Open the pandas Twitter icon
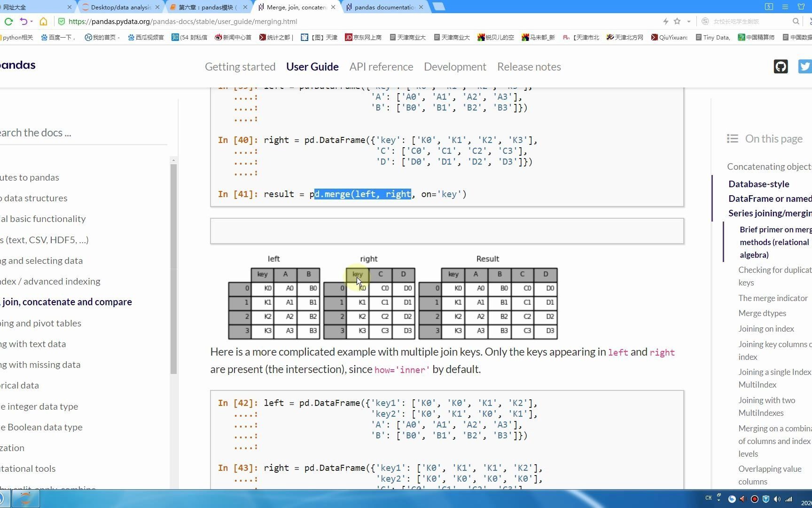The image size is (812, 508). (x=805, y=66)
